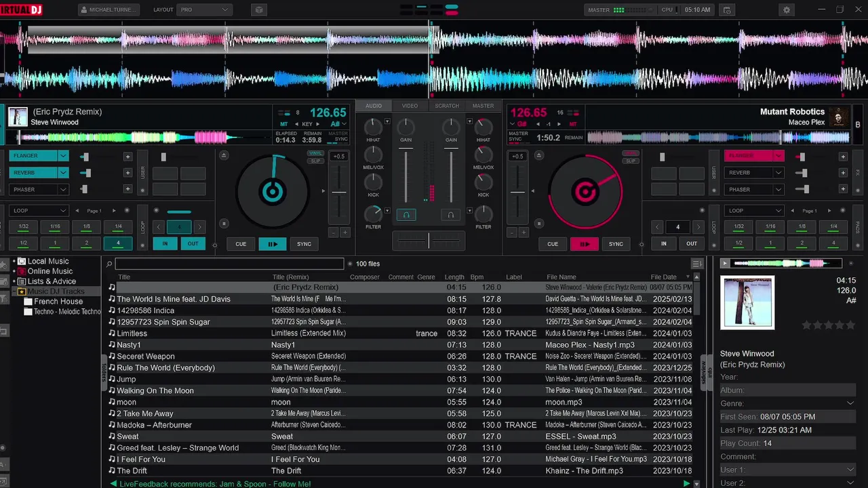Image resolution: width=868 pixels, height=488 pixels.
Task: Toggle VINYL mode on the left deck
Action: coord(315,153)
